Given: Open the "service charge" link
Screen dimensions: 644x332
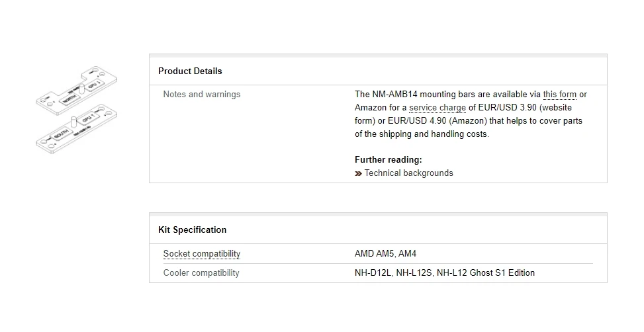Looking at the screenshot, I should pos(437,108).
